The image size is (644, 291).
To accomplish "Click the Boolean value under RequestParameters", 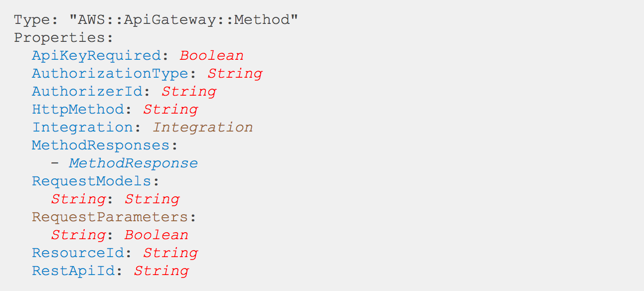I will 156,235.
